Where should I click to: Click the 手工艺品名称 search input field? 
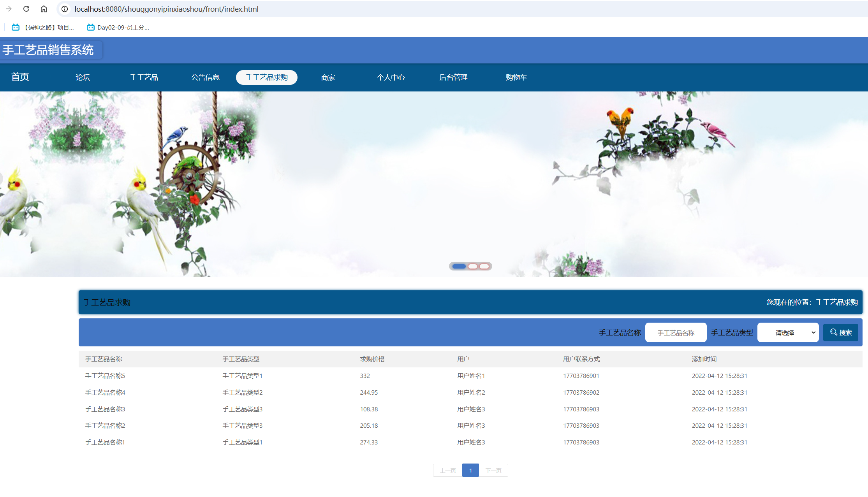676,332
